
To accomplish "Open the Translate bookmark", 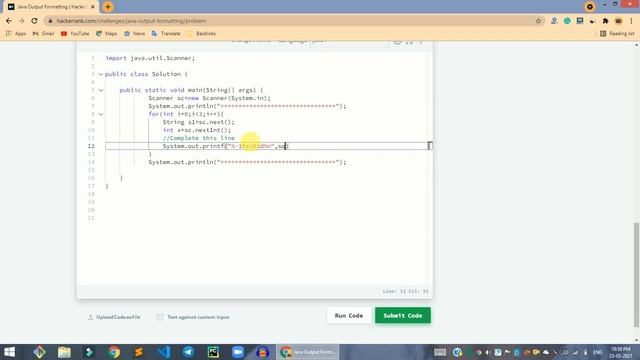I will (x=166, y=33).
